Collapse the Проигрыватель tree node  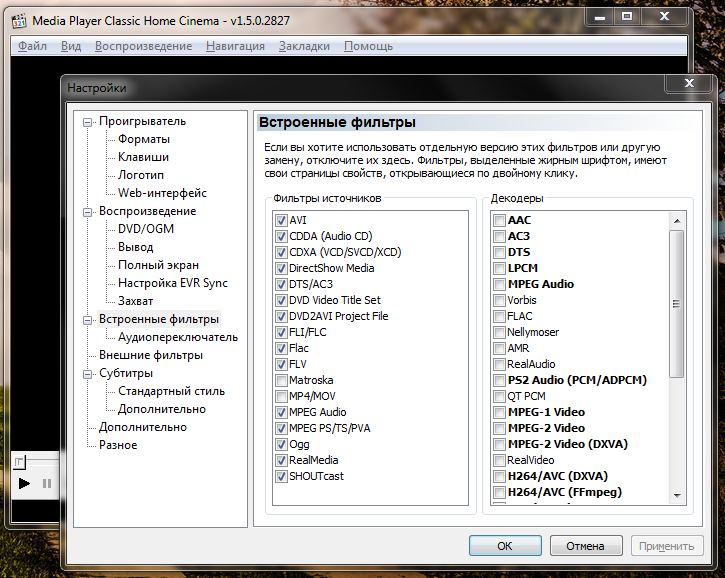pyautogui.click(x=88, y=122)
